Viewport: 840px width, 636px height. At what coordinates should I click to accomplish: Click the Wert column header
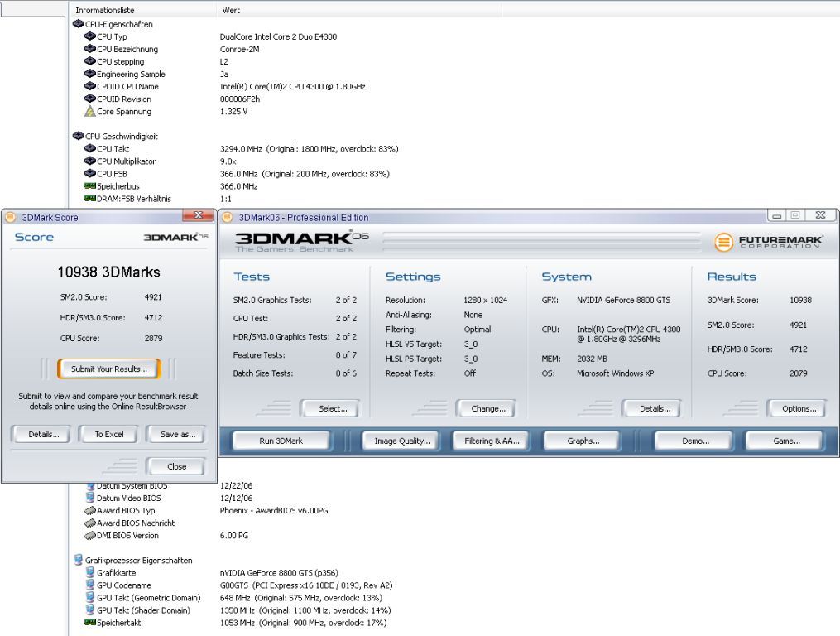359,10
